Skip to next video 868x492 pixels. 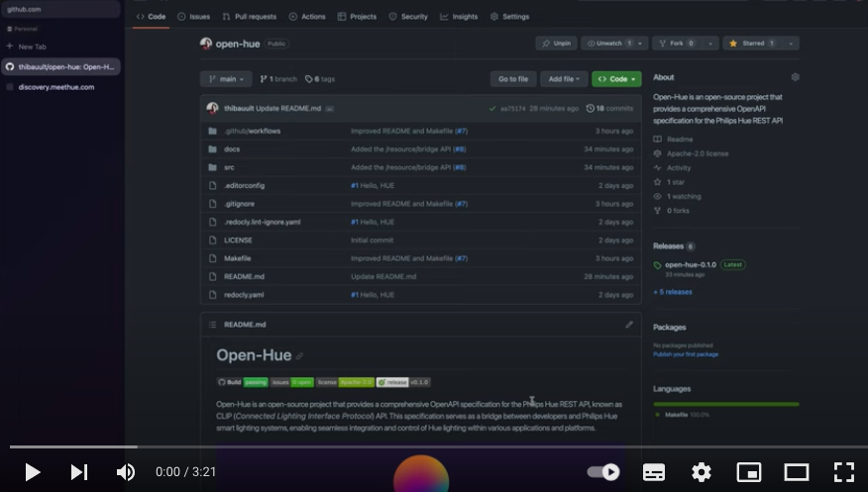pos(79,472)
